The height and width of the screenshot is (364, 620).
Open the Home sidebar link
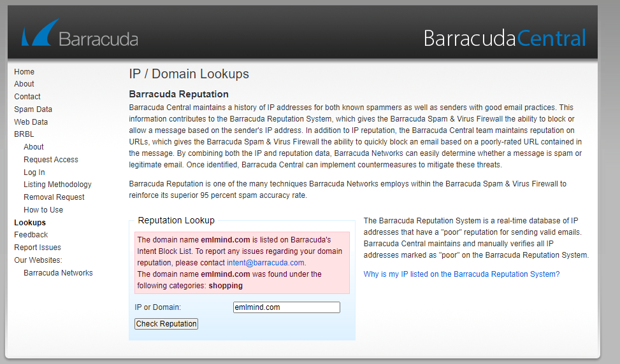click(24, 72)
